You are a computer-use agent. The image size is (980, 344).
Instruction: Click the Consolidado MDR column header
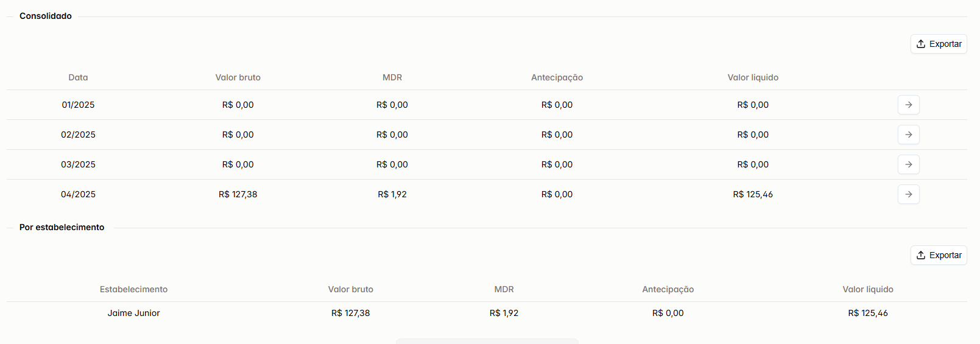(x=392, y=77)
